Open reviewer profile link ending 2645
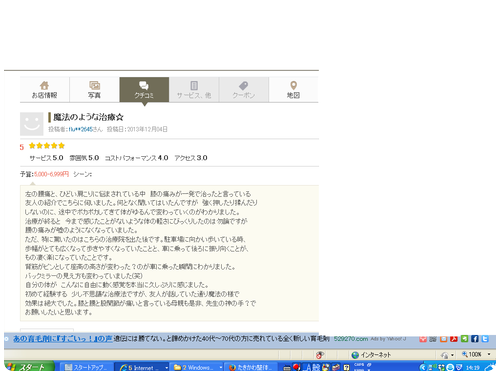Viewport: 500px width, 375px height. point(81,129)
